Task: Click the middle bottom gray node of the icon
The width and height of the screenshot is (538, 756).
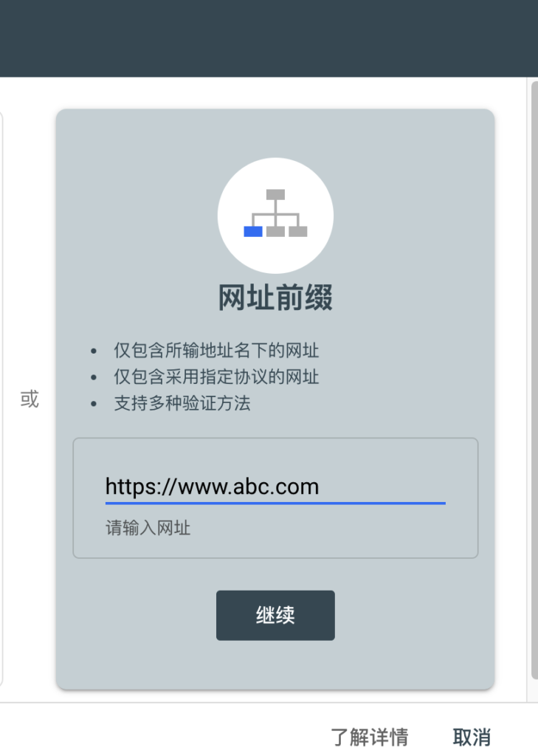Action: click(x=275, y=231)
